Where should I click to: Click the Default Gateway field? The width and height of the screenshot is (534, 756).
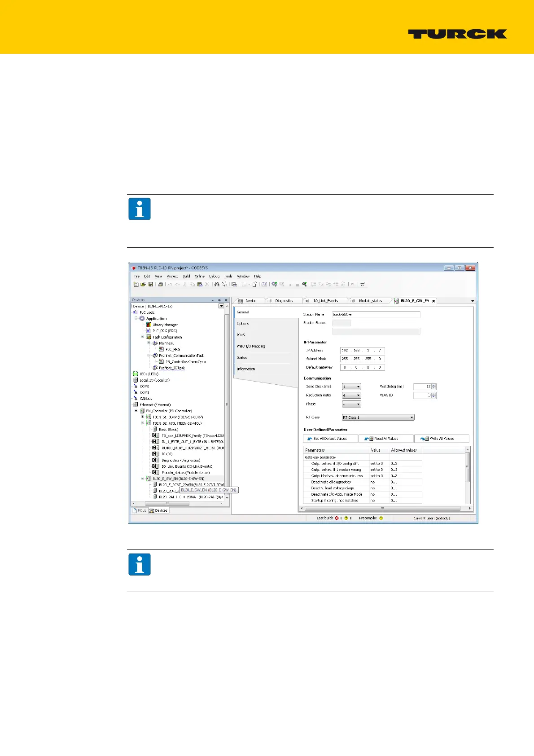(363, 367)
